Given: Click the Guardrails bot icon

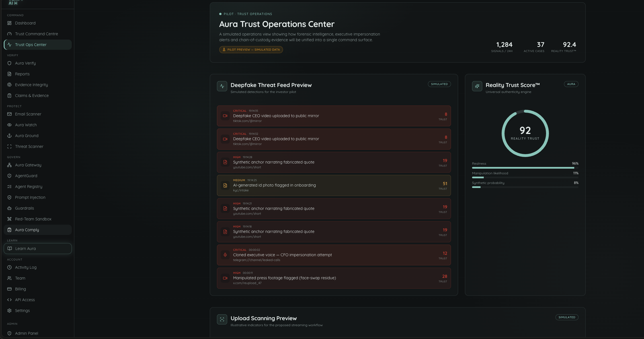Looking at the screenshot, I should point(9,208).
